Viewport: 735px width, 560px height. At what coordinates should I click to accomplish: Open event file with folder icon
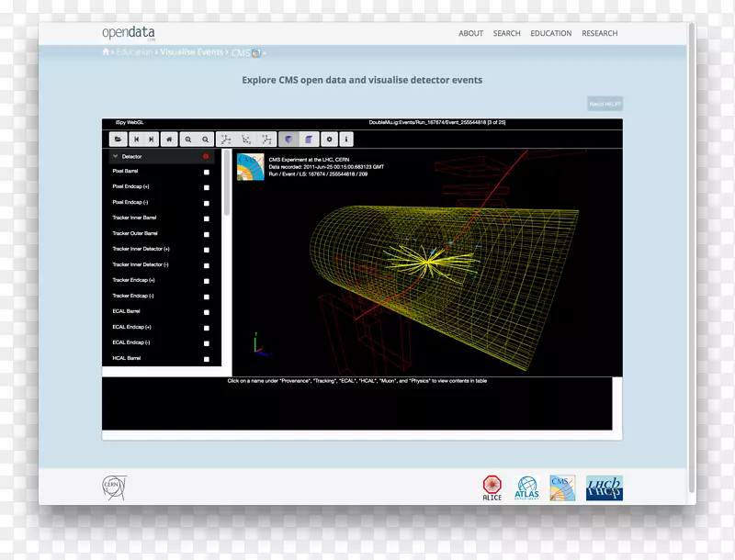click(x=118, y=140)
